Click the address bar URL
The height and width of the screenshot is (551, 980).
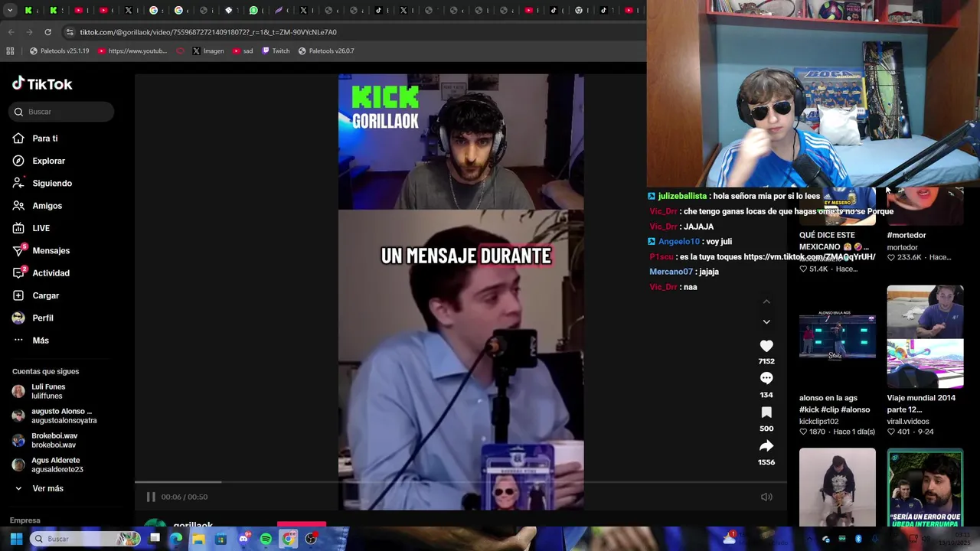tap(208, 32)
